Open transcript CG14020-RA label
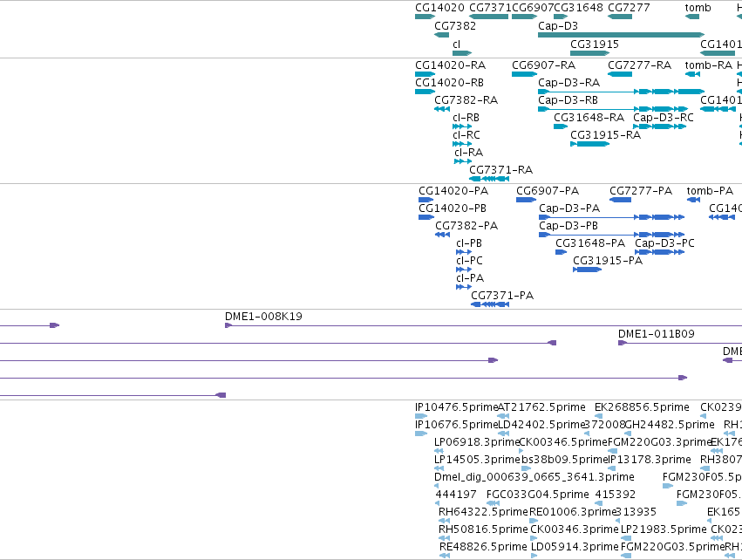This screenshot has width=742, height=560. (450, 65)
